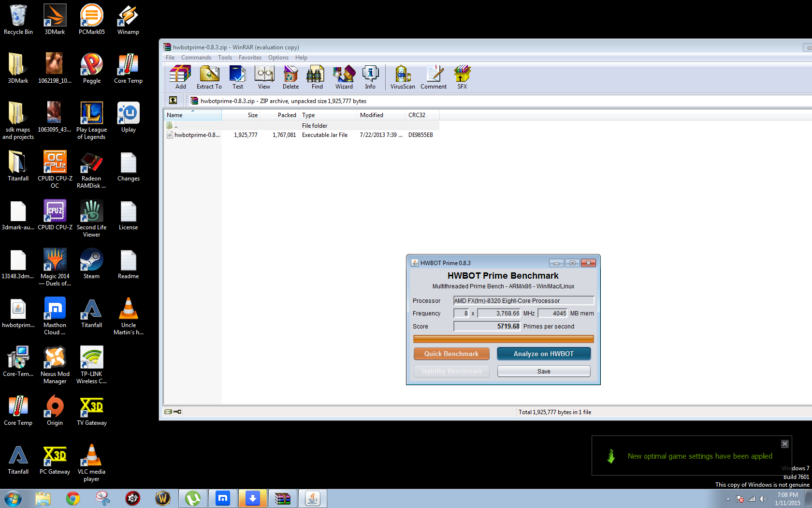This screenshot has height=508, width=812.
Task: Sort the file list by Size column
Action: point(241,115)
